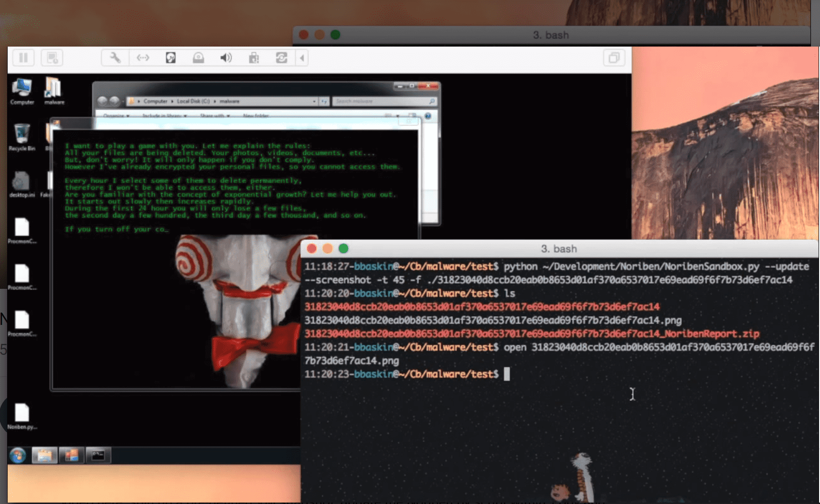Expand the Explorer address bar history dropdown
Screen dimensions: 820x504
314,101
